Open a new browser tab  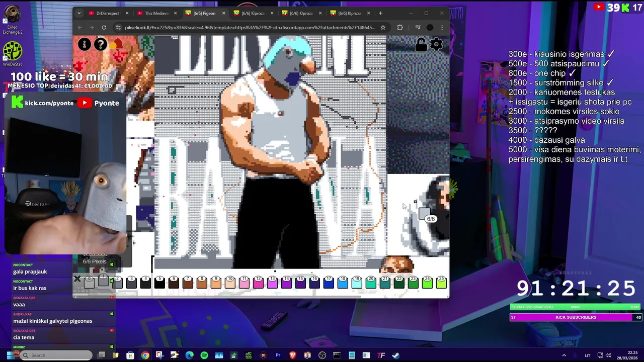pos(380,13)
